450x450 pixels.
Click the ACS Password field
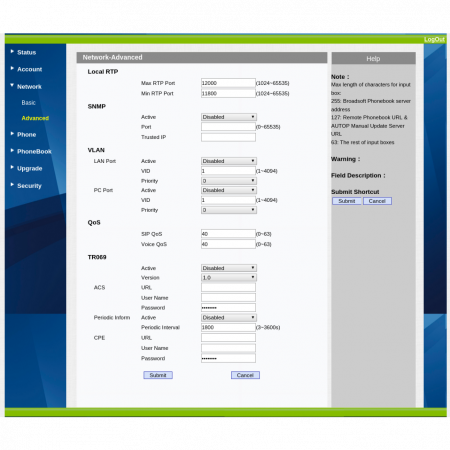pyautogui.click(x=228, y=307)
